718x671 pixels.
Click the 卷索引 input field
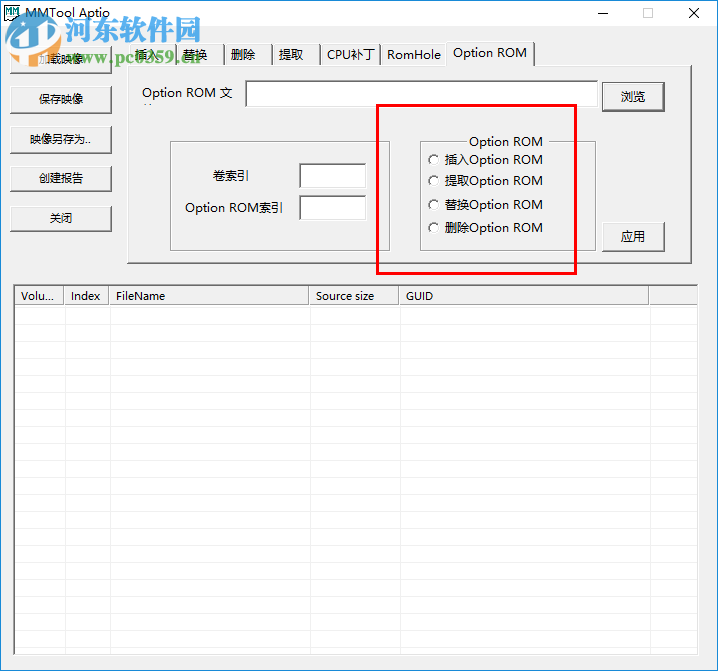pyautogui.click(x=333, y=176)
